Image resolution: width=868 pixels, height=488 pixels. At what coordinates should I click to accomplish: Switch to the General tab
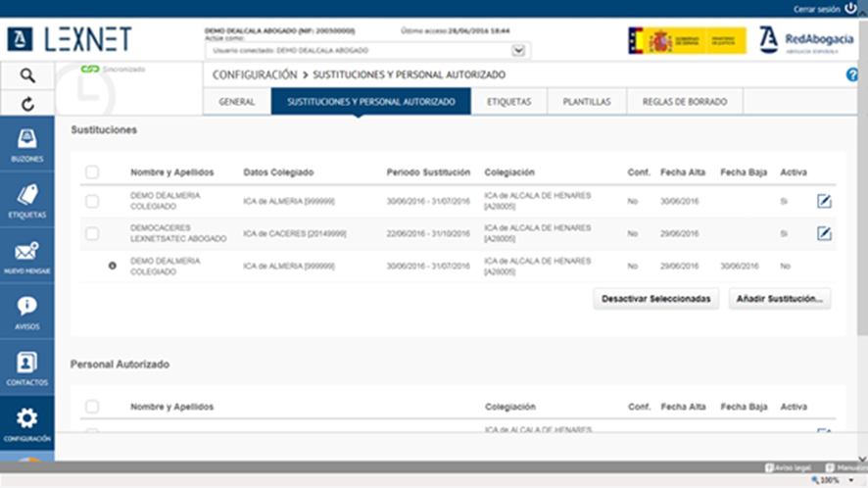click(x=237, y=102)
